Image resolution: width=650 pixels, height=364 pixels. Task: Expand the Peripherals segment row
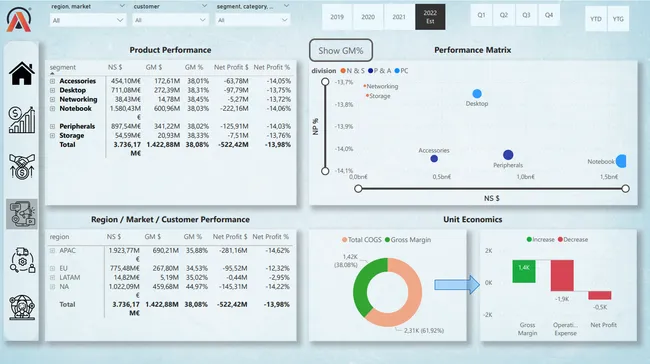point(53,126)
